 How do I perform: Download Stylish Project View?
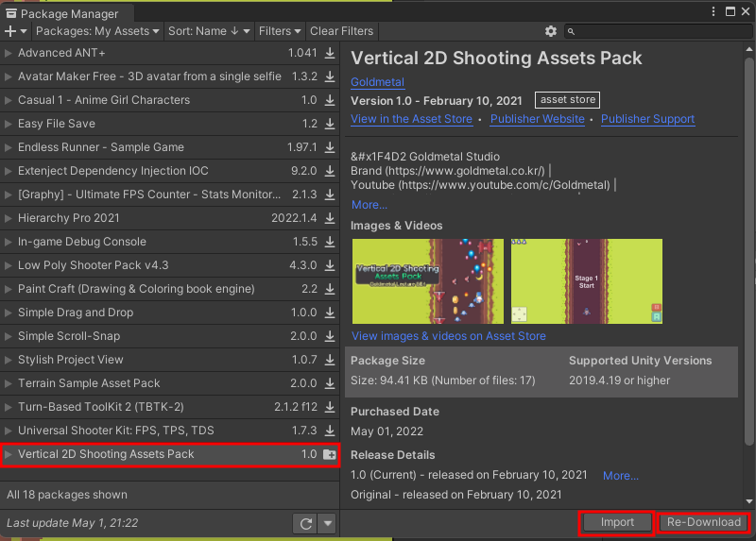click(x=330, y=360)
